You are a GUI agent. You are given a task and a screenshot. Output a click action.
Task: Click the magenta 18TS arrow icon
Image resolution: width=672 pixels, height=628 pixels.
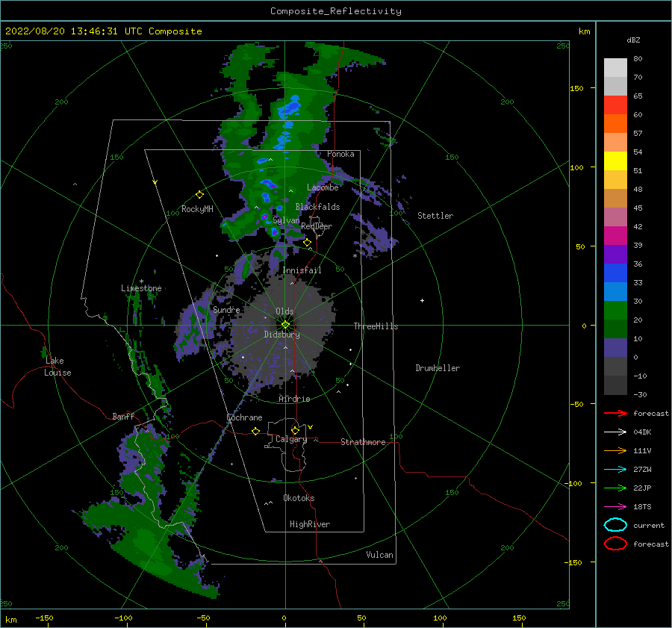pyautogui.click(x=615, y=507)
